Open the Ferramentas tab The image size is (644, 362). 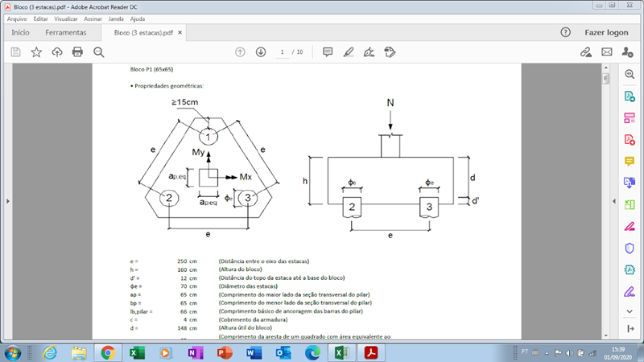(66, 32)
